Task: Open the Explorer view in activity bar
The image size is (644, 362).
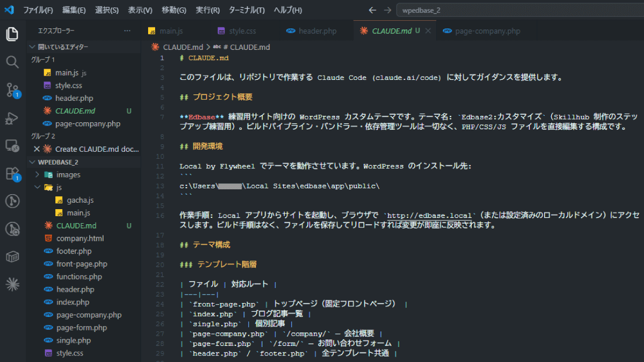Action: pos(12,34)
